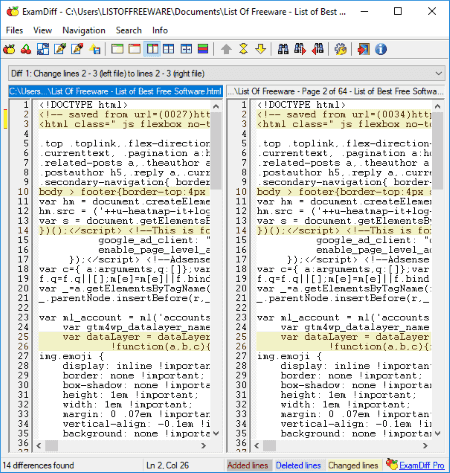Click the yellow difference marker in left margin

[5, 119]
